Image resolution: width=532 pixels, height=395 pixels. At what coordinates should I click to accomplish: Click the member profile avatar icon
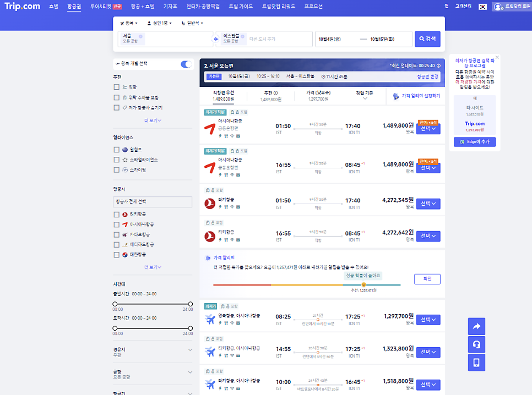coord(498,7)
